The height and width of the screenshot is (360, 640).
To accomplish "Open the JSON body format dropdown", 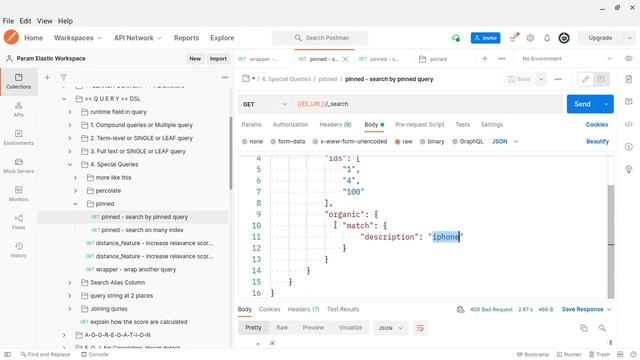I will (505, 142).
